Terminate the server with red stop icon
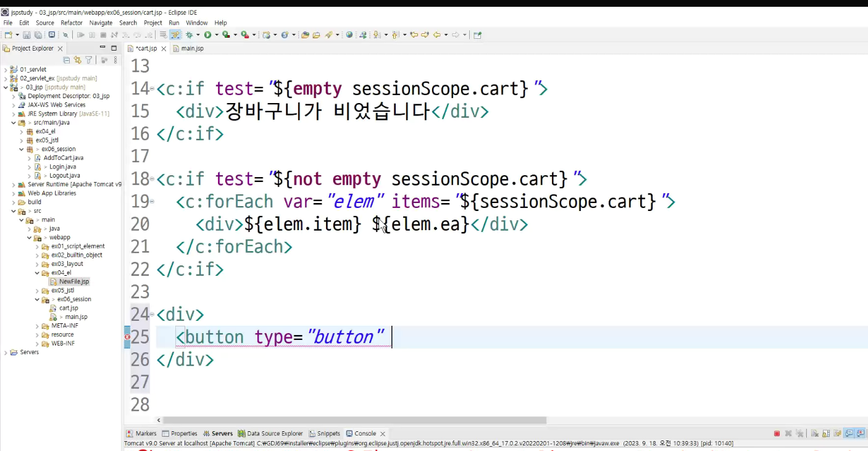The height and width of the screenshot is (451, 868). coord(777,434)
